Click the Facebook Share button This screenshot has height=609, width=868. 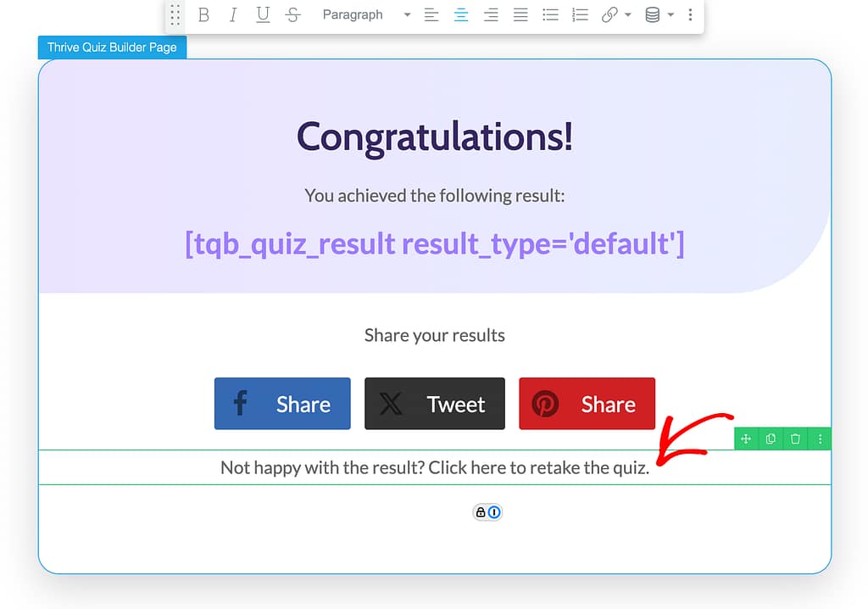282,404
